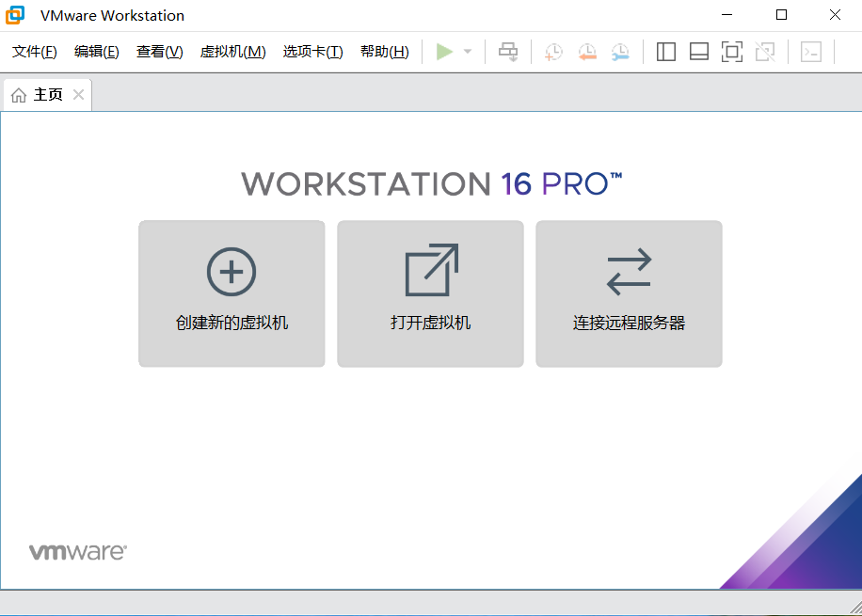Open the 文件(F) menu
The height and width of the screenshot is (616, 862).
point(35,52)
